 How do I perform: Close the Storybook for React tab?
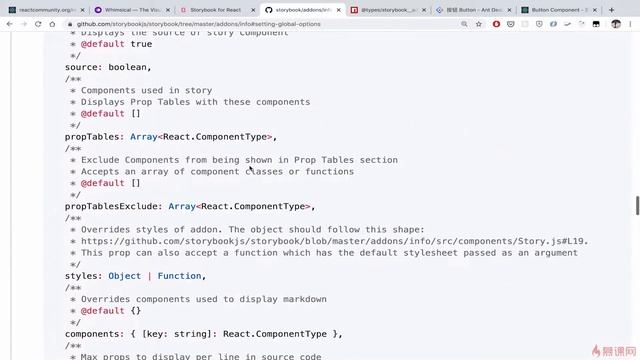(253, 10)
